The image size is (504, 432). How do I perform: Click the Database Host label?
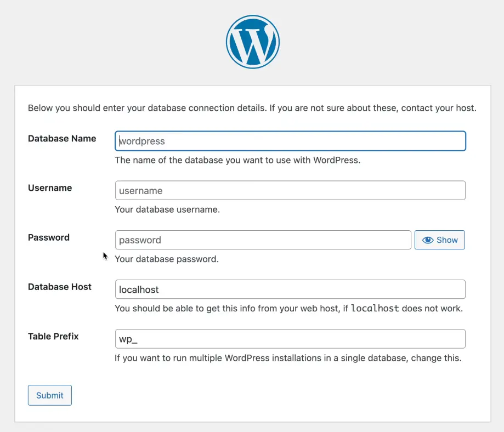point(60,287)
